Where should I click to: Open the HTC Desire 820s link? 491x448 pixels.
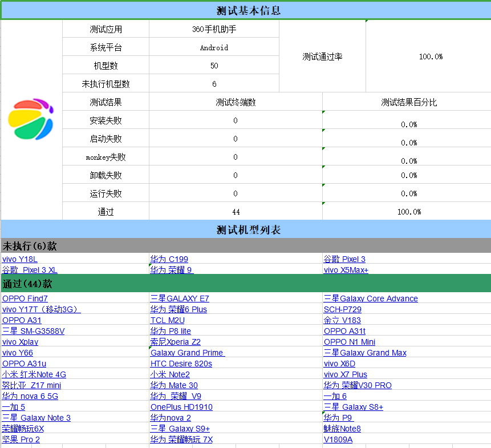coord(181,364)
